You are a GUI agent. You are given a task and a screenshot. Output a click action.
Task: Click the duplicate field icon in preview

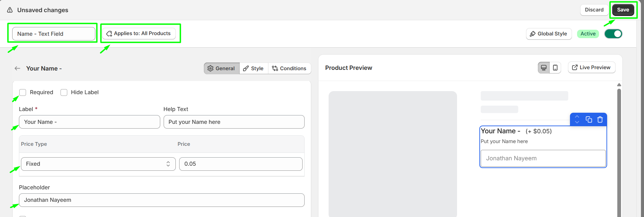589,119
